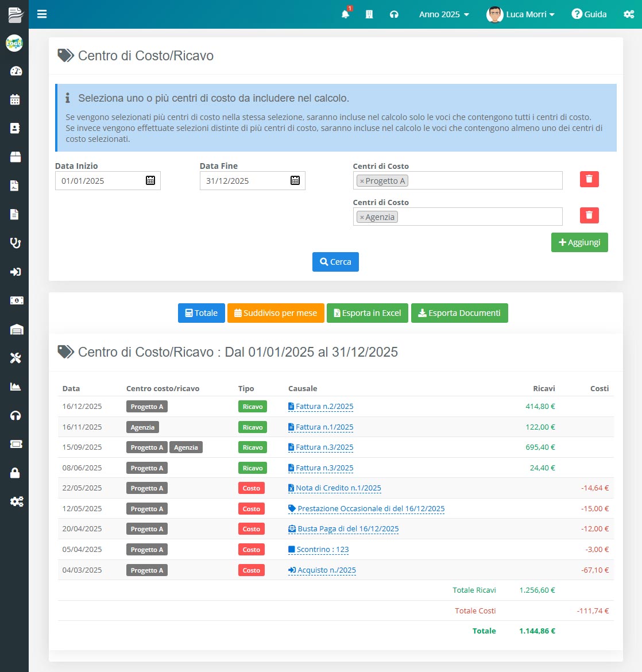
Task: Expand the Anno 2025 dropdown
Action: pyautogui.click(x=444, y=14)
